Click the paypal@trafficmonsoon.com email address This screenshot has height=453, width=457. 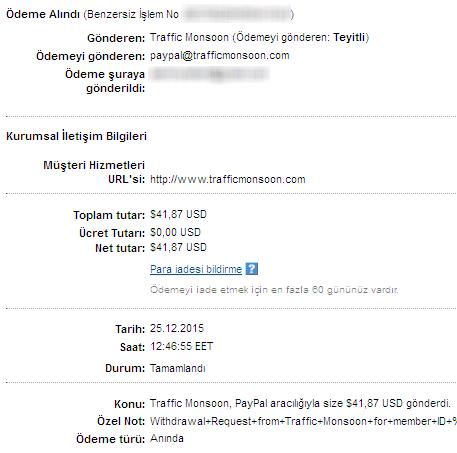[220, 56]
